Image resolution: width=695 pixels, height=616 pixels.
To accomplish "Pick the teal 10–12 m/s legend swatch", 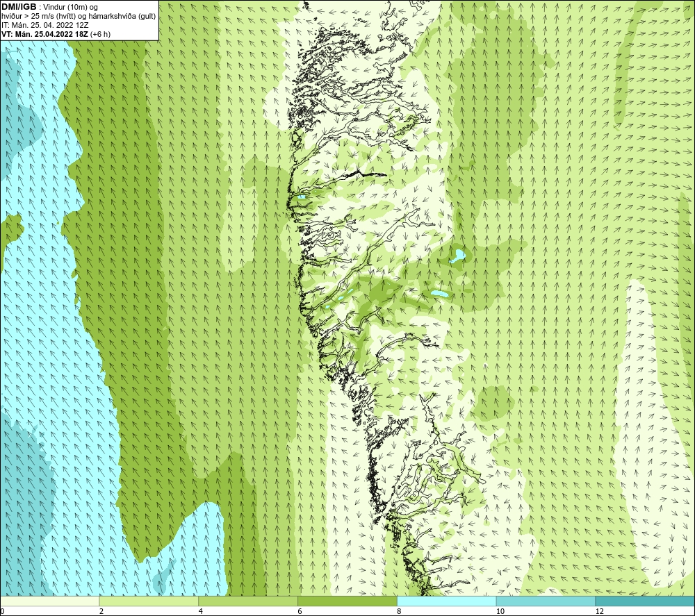I will [546, 601].
